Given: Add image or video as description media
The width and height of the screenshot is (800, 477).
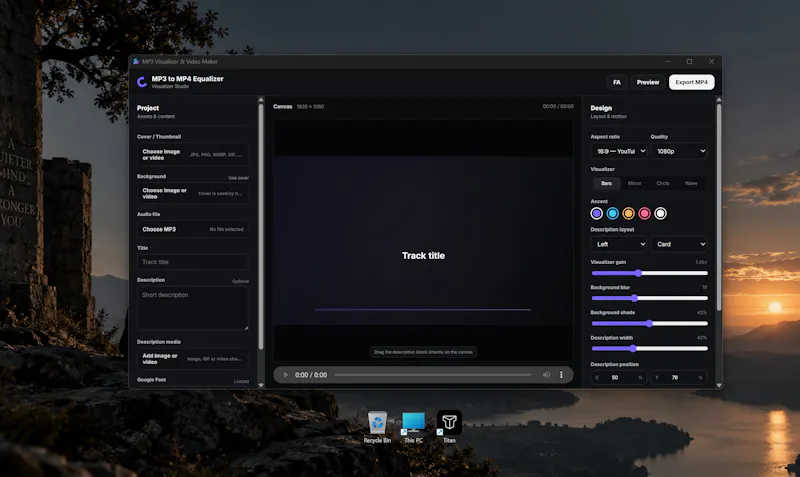Looking at the screenshot, I should (x=192, y=359).
